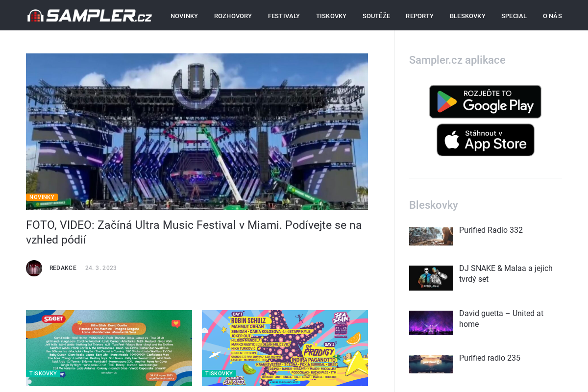
Task: Open the Purified radio 235 link
Action: (490, 358)
